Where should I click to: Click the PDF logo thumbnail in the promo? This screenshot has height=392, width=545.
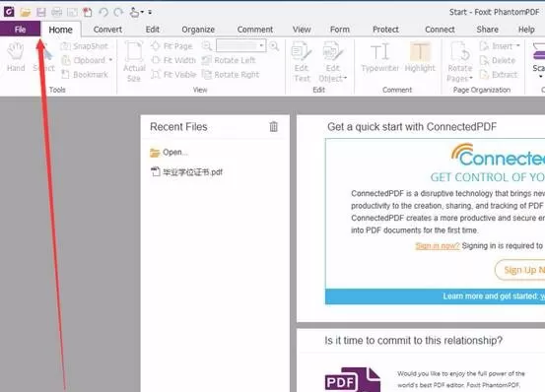353,379
